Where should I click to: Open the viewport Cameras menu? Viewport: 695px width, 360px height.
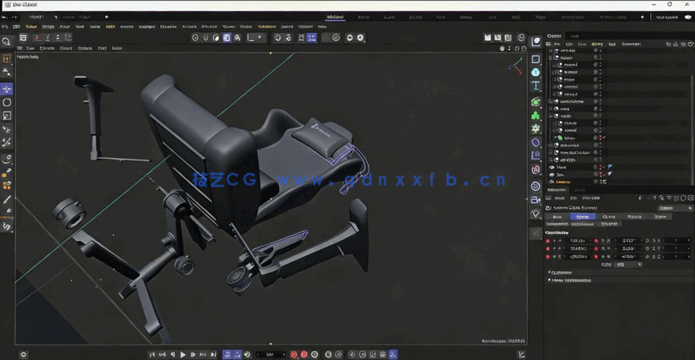(x=47, y=48)
